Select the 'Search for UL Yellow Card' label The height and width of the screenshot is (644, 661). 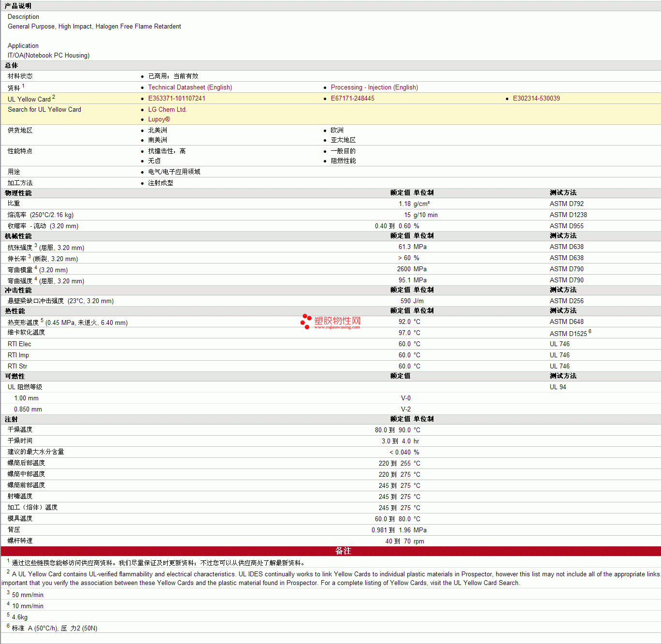point(44,110)
